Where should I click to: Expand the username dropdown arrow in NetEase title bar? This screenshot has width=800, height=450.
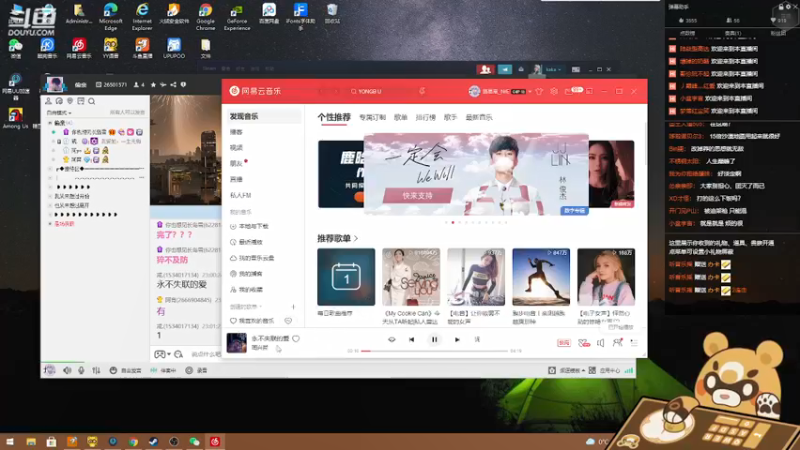pos(530,91)
